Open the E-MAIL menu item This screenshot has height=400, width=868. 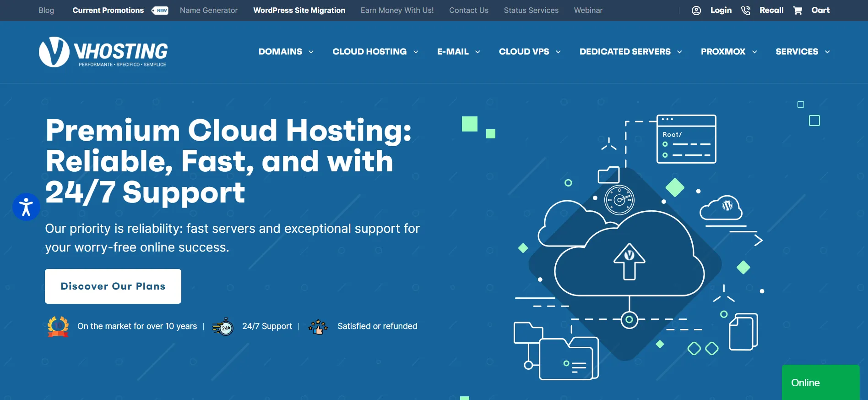(453, 52)
